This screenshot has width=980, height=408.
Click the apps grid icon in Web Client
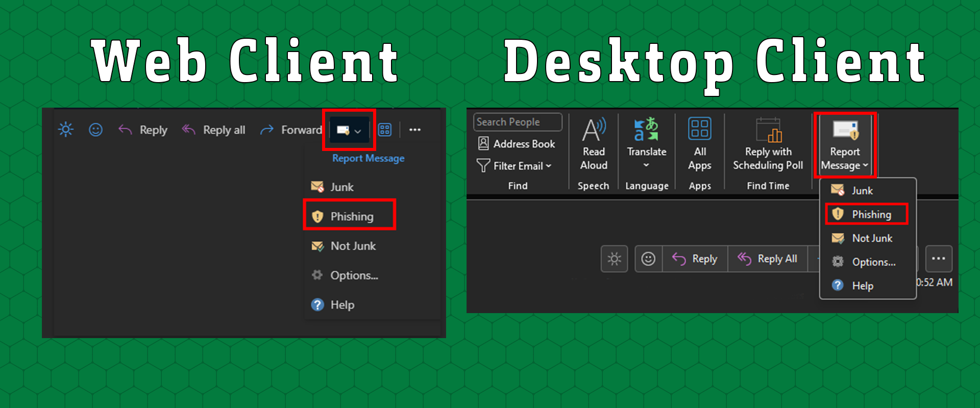(385, 130)
